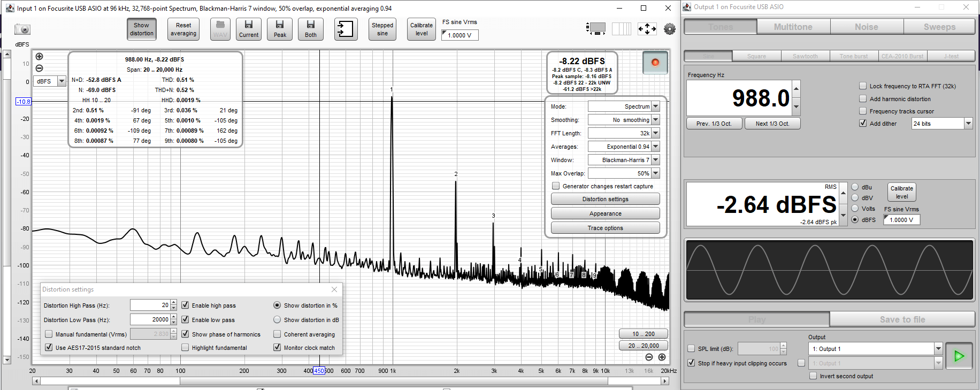
Task: Toggle Add dither checkbox
Action: coord(863,123)
